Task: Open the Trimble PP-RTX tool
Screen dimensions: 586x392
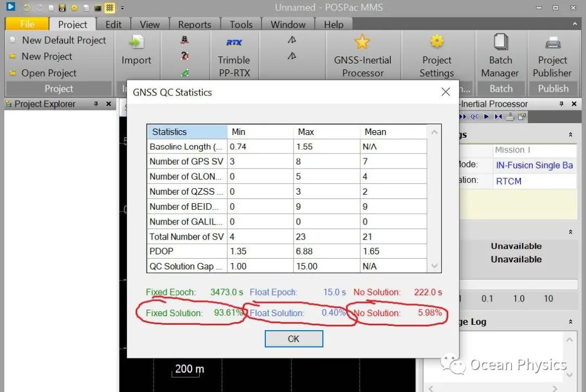Action: click(234, 43)
